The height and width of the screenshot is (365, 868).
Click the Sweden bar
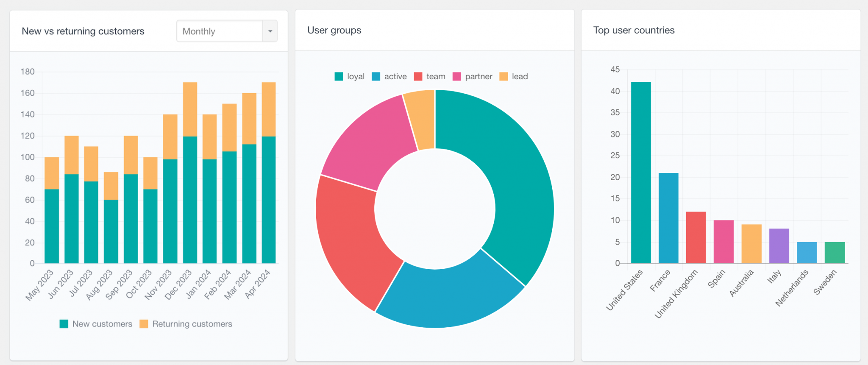tap(835, 253)
